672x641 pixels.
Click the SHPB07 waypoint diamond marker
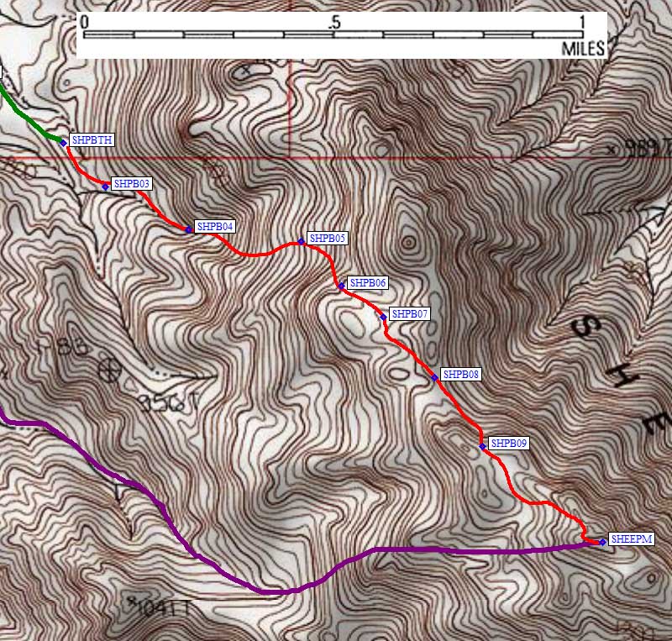point(384,318)
